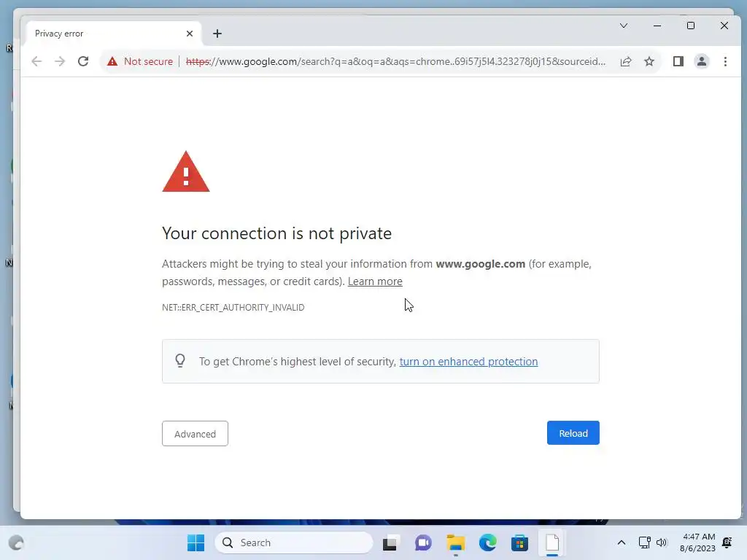Minimize the Chrome window
Screen dimensions: 747x560
coord(657,26)
